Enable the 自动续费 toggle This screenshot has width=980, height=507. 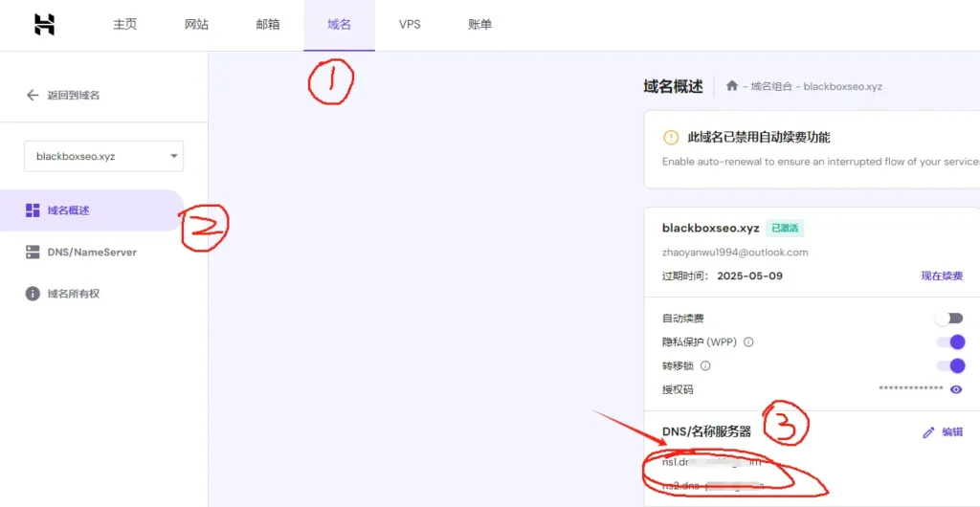coord(950,319)
